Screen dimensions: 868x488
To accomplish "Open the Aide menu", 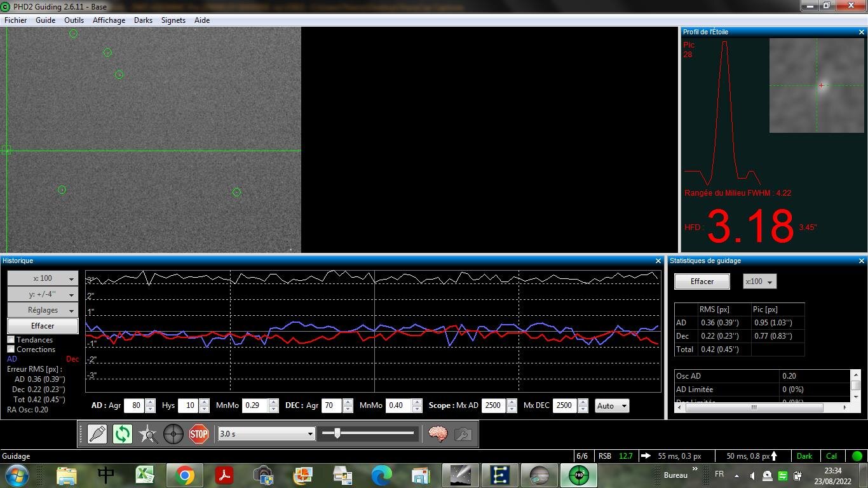I will pyautogui.click(x=202, y=20).
